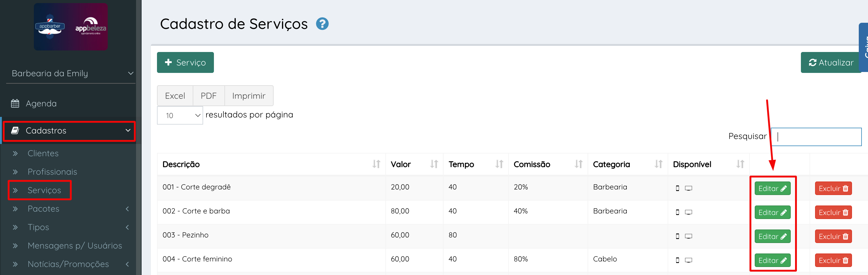The width and height of the screenshot is (868, 275).
Task: Expand the Pacotes submenu
Action: (127, 209)
